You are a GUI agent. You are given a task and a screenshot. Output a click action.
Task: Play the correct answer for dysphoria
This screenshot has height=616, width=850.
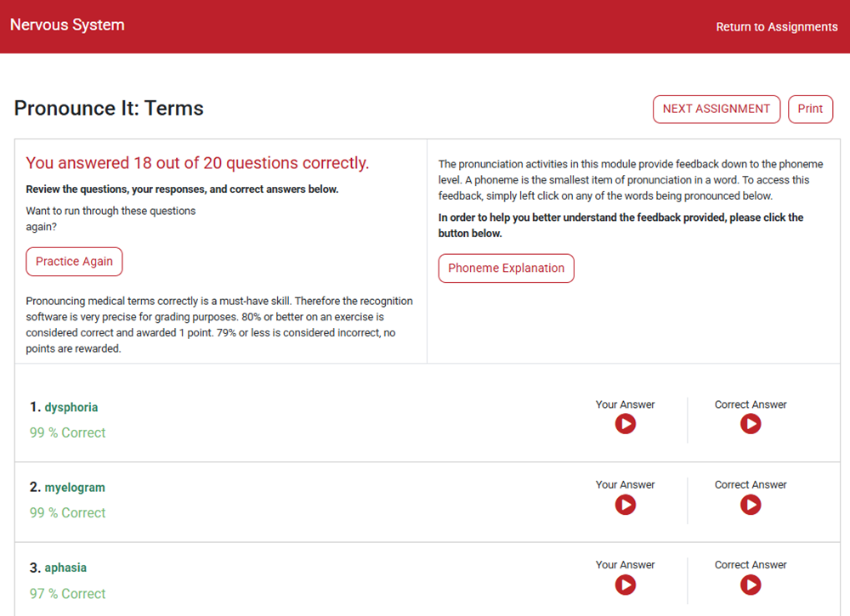(750, 424)
